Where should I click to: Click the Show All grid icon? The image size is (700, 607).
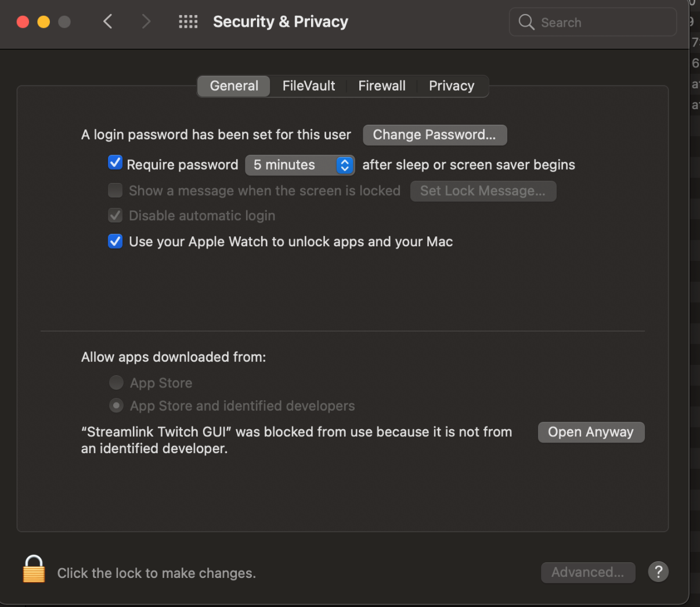coord(187,21)
